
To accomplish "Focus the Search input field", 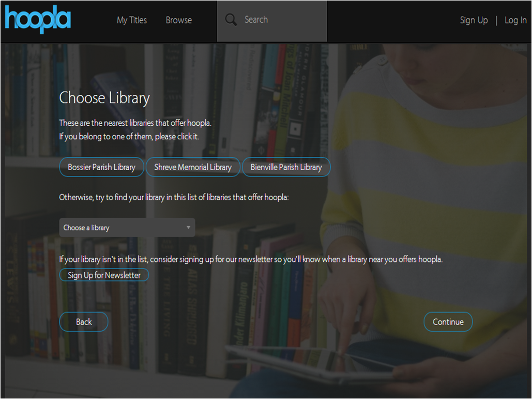I will click(272, 21).
